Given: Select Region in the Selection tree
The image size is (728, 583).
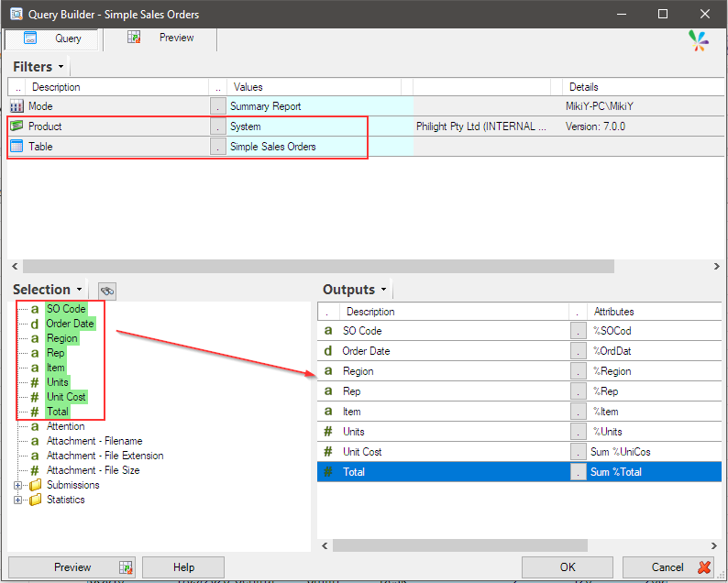Looking at the screenshot, I should (61, 338).
